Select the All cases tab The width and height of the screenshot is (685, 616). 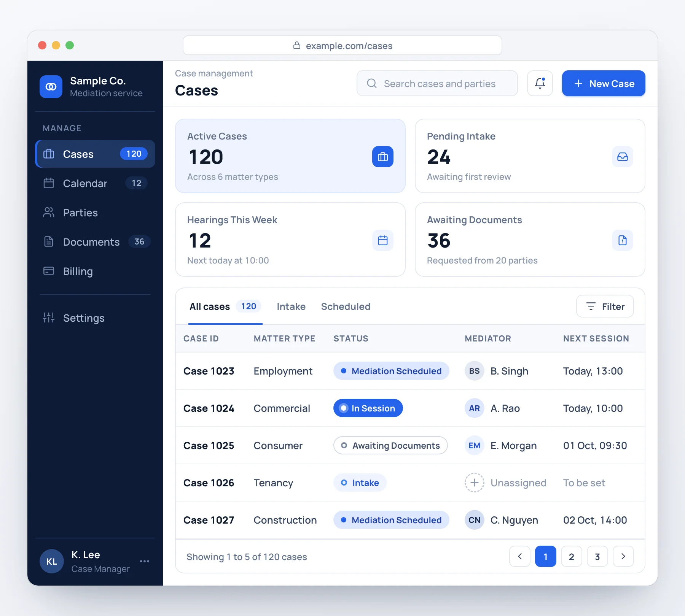coord(225,306)
